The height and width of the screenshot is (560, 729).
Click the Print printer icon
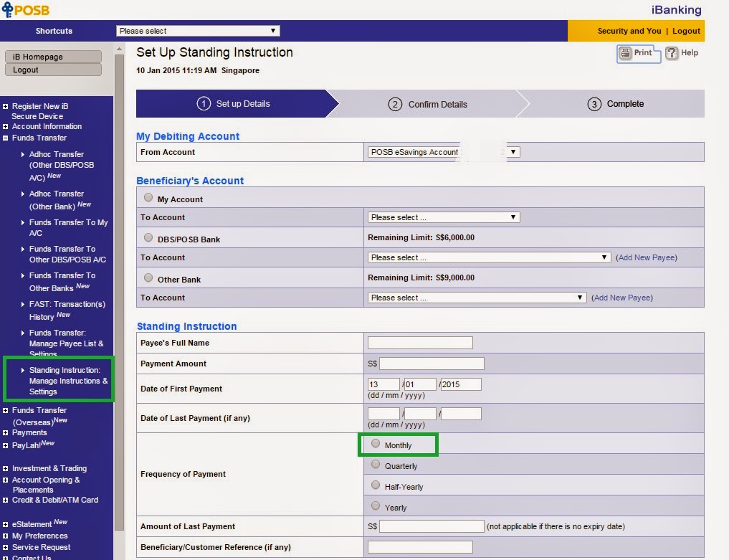click(625, 53)
